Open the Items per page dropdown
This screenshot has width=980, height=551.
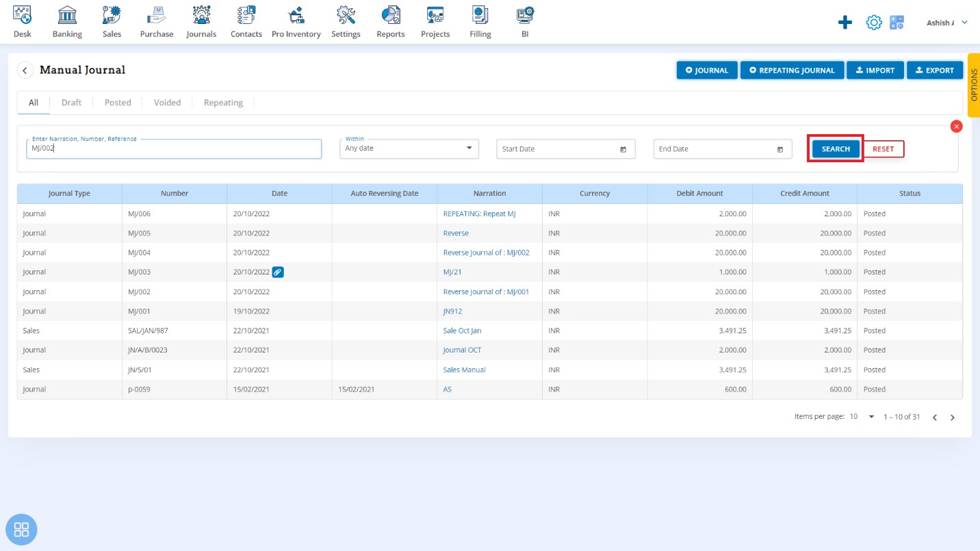pos(862,416)
